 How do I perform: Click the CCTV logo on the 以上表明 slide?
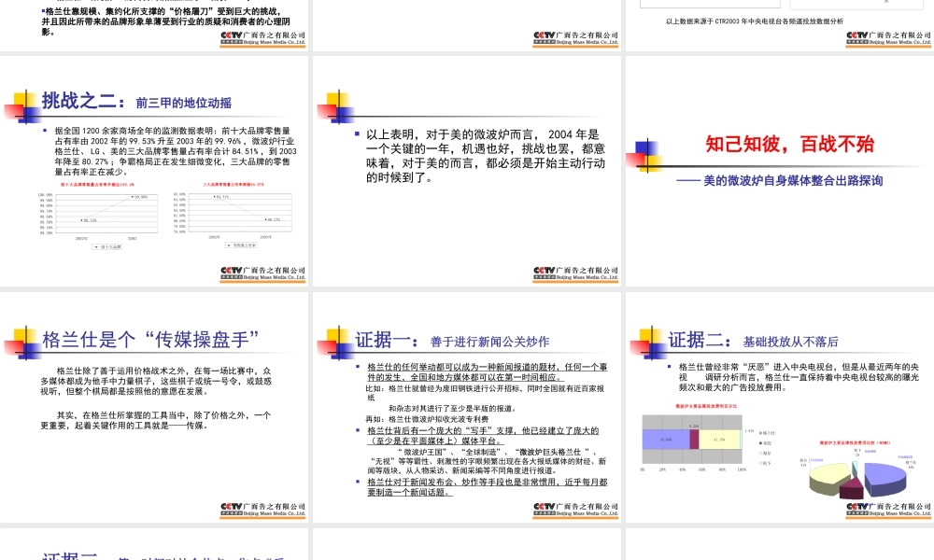(x=576, y=273)
